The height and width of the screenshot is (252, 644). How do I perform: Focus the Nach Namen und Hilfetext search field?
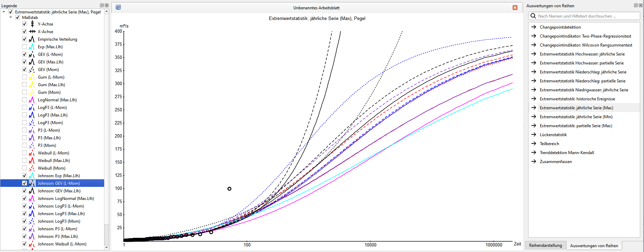584,16
